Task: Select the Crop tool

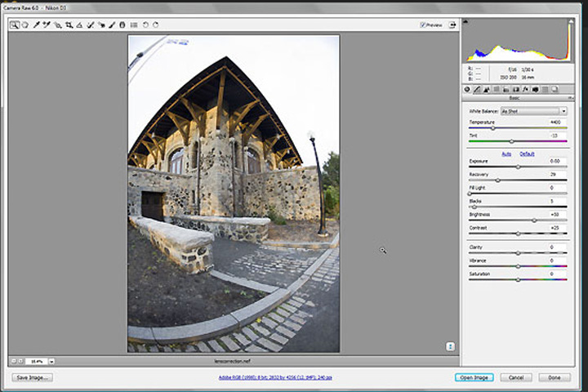Action: [69, 24]
